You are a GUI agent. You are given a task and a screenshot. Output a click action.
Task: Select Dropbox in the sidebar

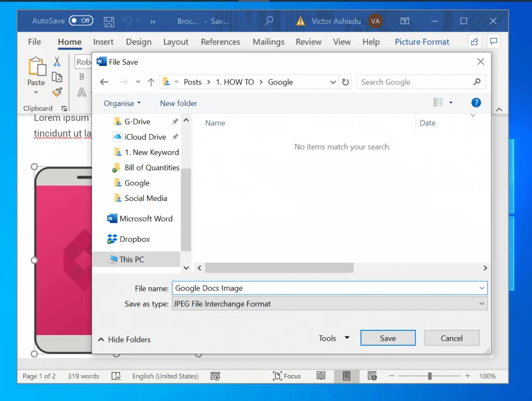[x=134, y=239]
